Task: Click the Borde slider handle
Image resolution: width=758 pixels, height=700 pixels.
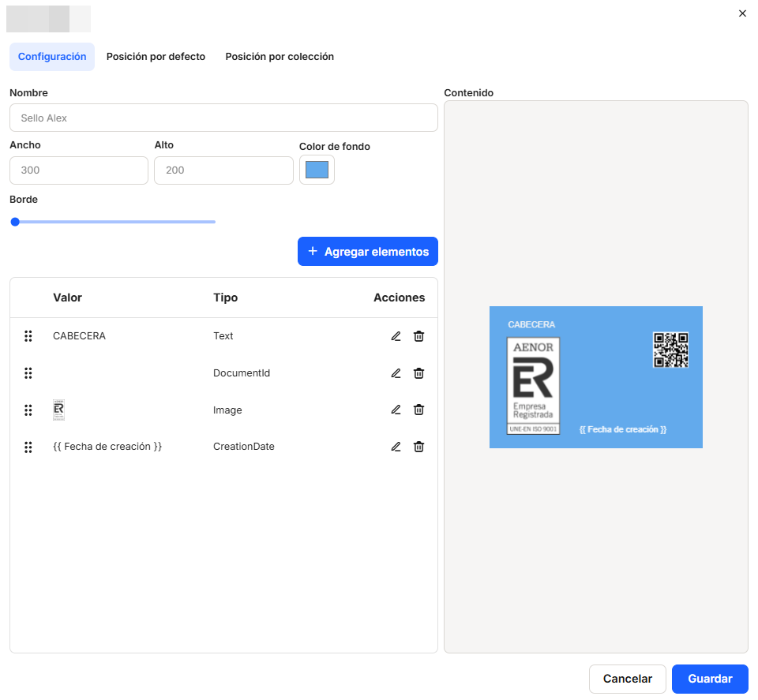Action: (x=15, y=222)
